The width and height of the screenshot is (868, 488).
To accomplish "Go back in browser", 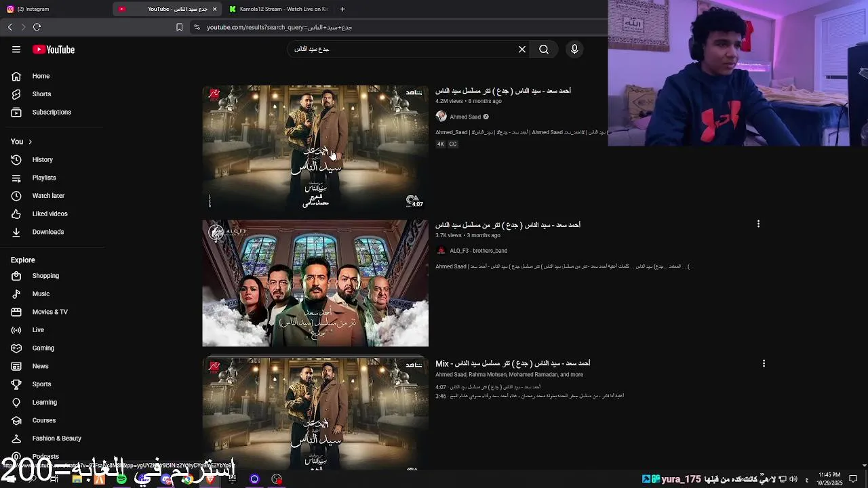I will 9,27.
